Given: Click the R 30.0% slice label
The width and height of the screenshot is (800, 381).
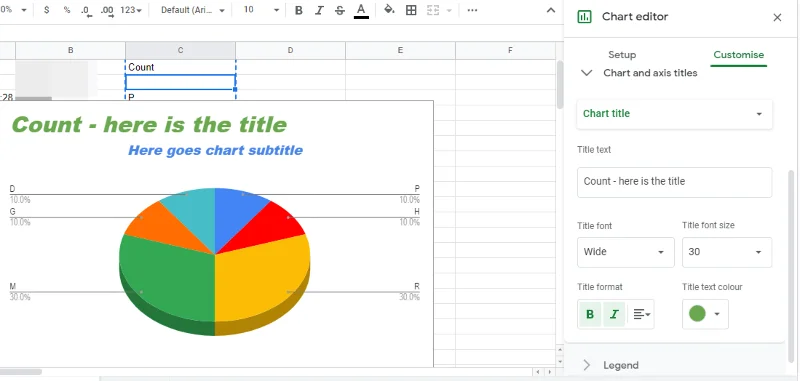Looking at the screenshot, I should [410, 291].
